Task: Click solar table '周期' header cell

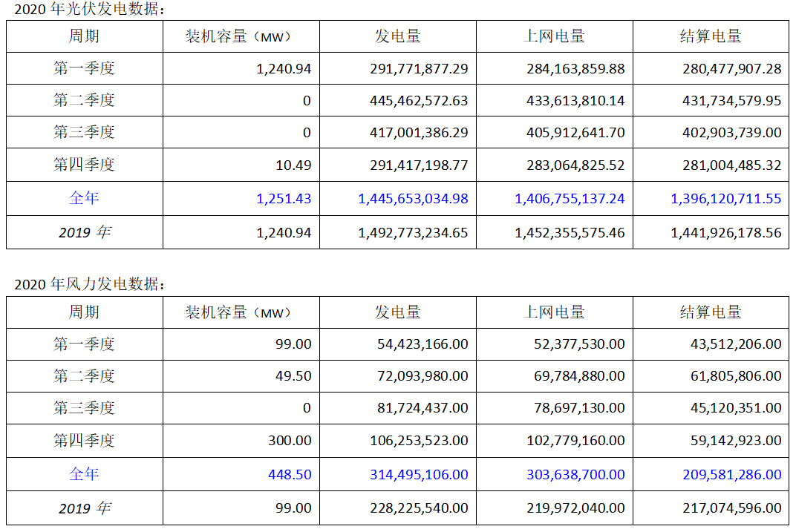Action: click(84, 36)
